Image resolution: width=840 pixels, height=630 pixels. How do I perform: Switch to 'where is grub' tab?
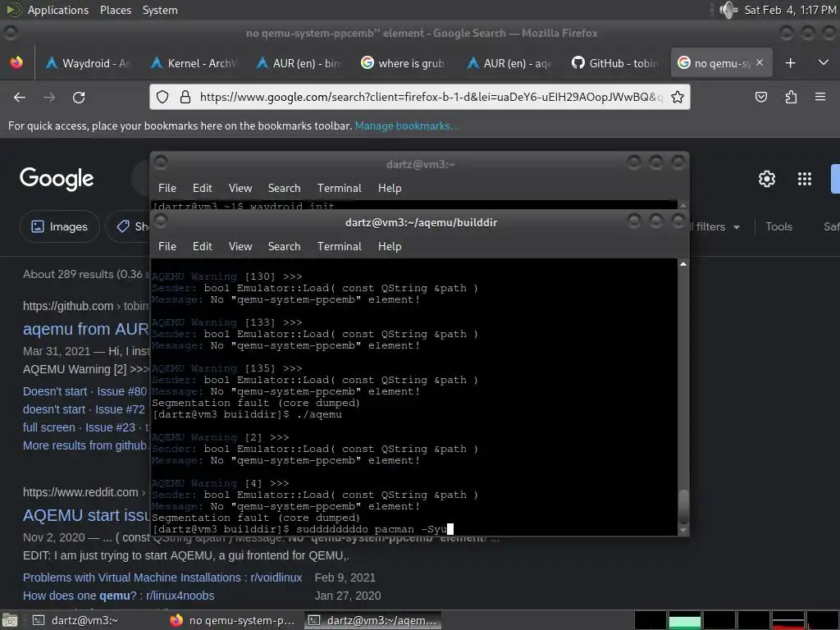[x=404, y=63]
